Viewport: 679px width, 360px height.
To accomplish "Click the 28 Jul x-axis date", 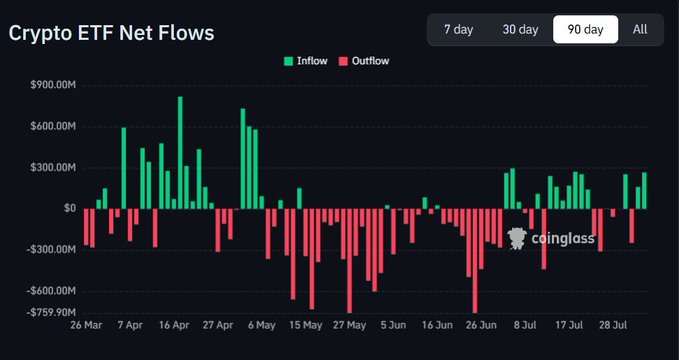I will (613, 325).
